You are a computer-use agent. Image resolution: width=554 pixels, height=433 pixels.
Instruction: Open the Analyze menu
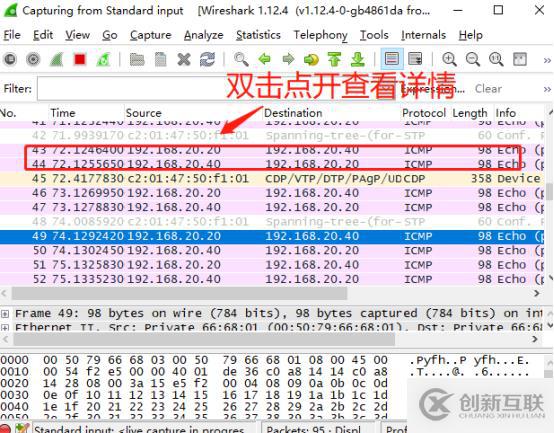204,35
